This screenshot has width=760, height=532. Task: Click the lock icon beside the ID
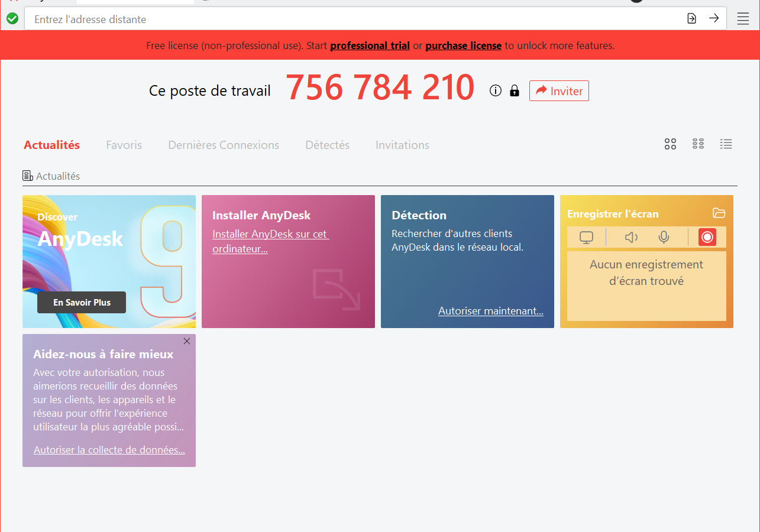(515, 90)
